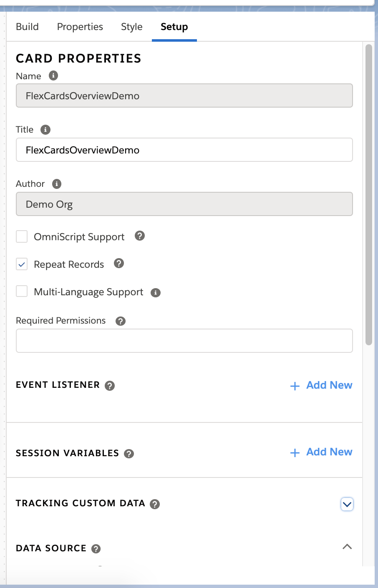378x588 pixels.
Task: Enable the OmniScript Support checkbox
Action: tap(22, 236)
